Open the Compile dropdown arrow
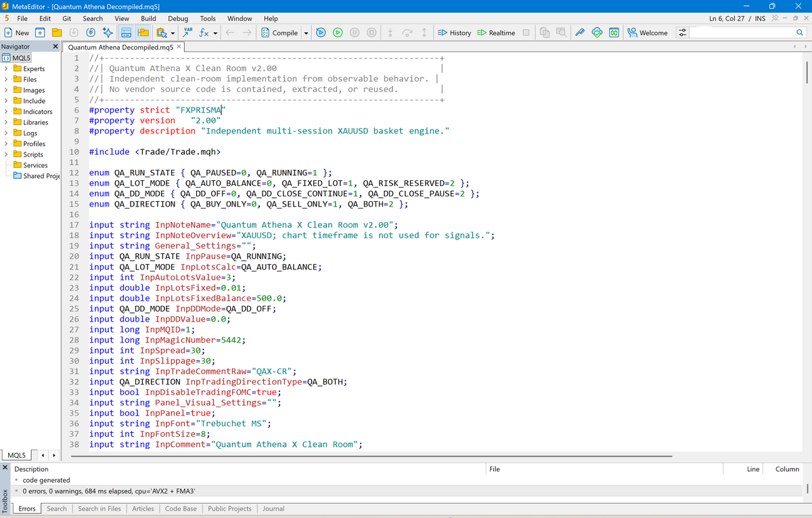 point(306,33)
